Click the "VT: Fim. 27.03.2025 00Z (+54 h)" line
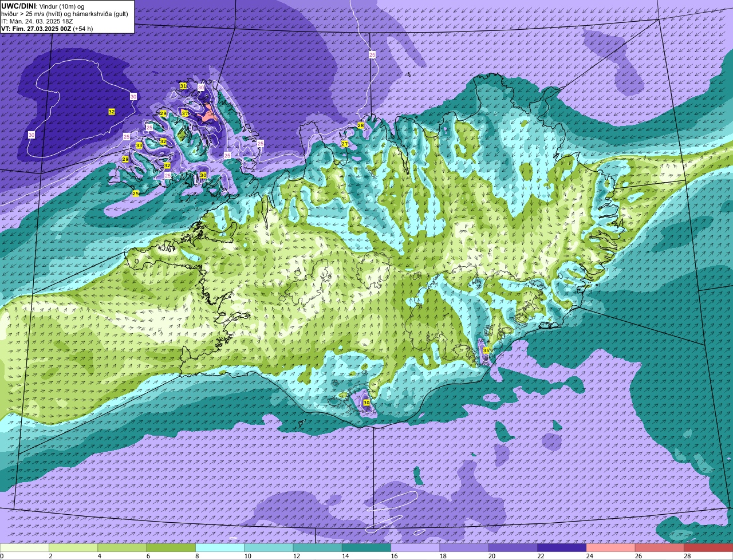Screen dimensions: 733x560 coord(47,29)
